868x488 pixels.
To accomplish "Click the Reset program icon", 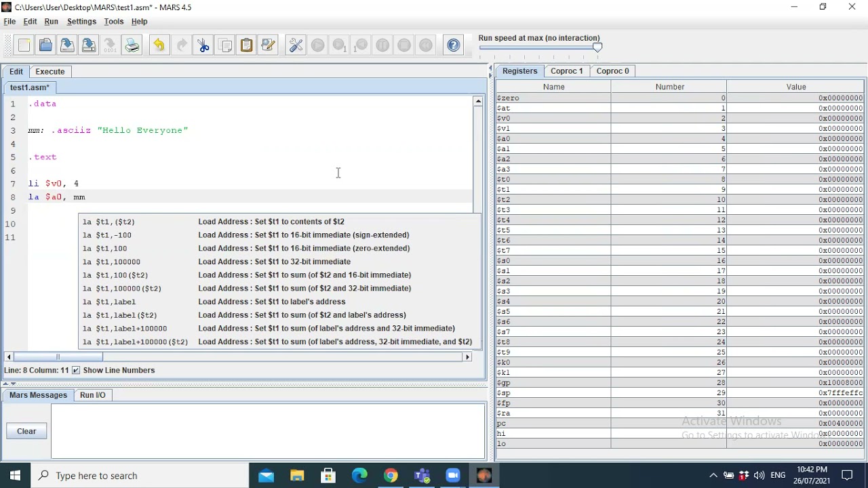I will [x=426, y=45].
